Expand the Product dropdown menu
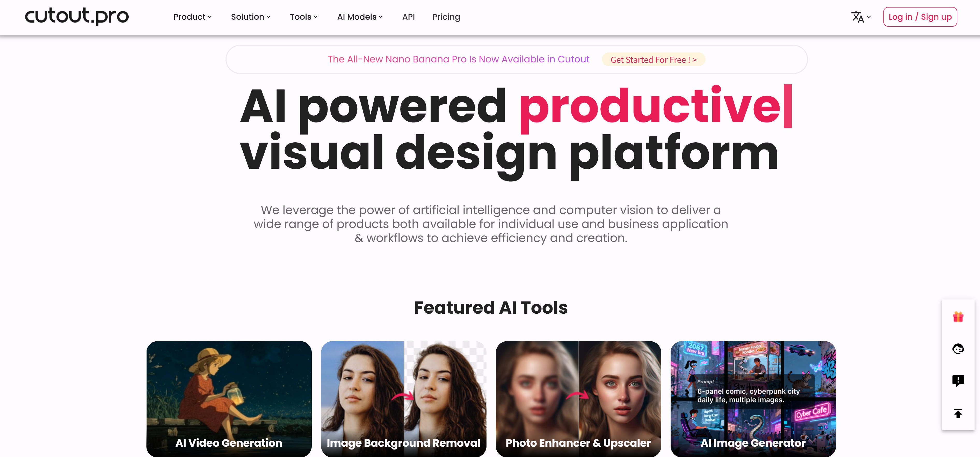980x457 pixels. coord(192,17)
